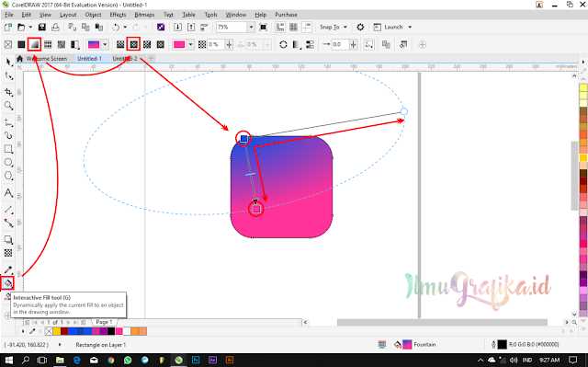Click the node transparency percentage field
Viewport: 588px width, 367px height.
coord(215,45)
